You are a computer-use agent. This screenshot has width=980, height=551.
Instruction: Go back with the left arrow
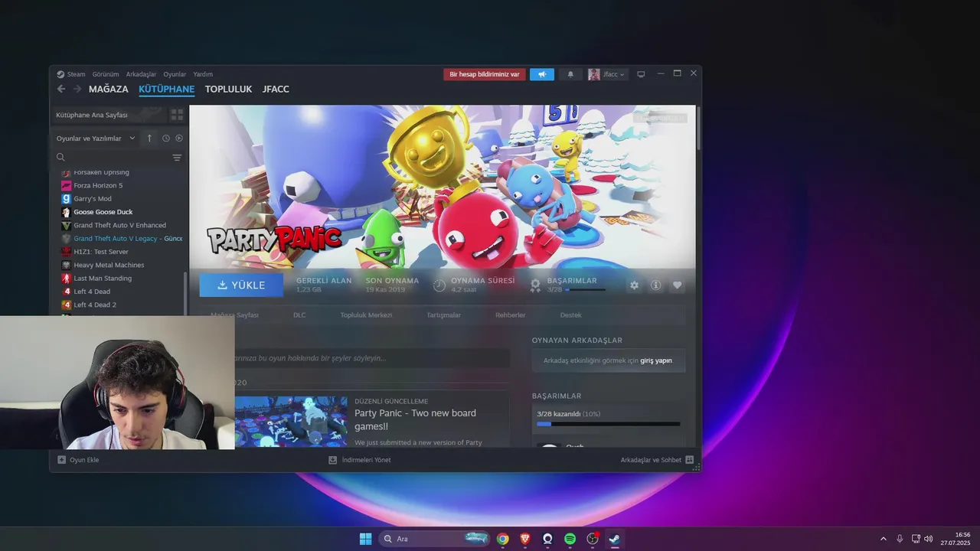61,89
